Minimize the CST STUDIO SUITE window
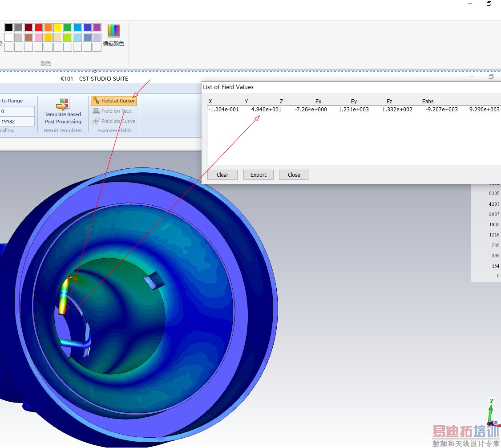Viewport: 501px width, 448px height. coord(472,77)
